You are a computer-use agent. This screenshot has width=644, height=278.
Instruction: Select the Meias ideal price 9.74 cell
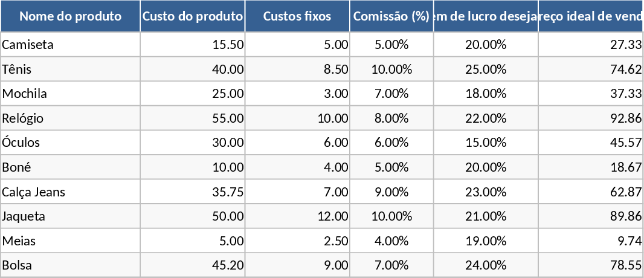point(590,241)
